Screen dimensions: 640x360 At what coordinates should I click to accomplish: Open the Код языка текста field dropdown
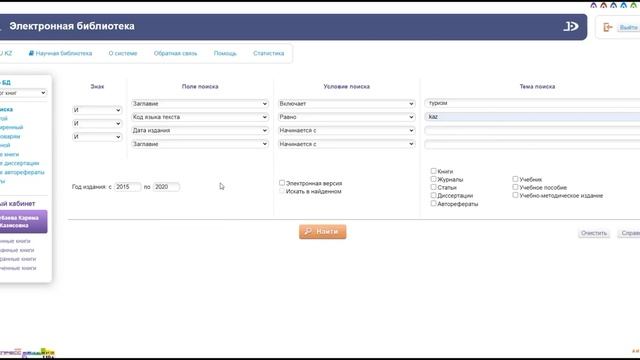200,117
